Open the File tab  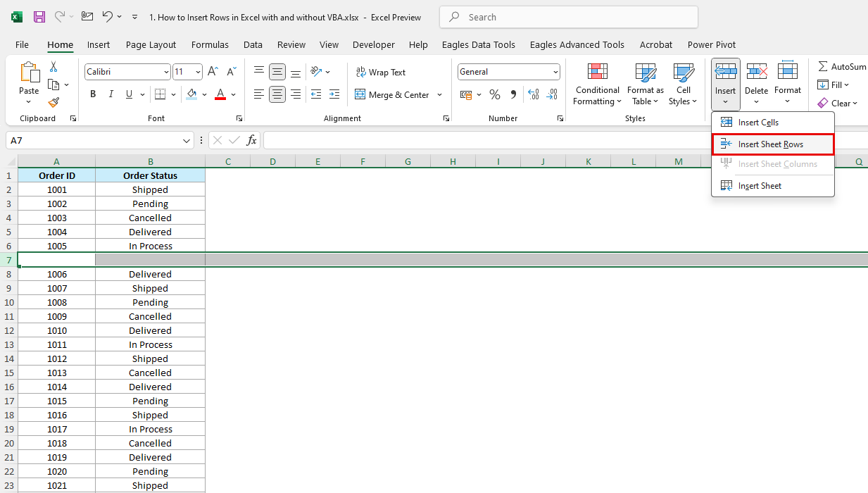pyautogui.click(x=22, y=44)
